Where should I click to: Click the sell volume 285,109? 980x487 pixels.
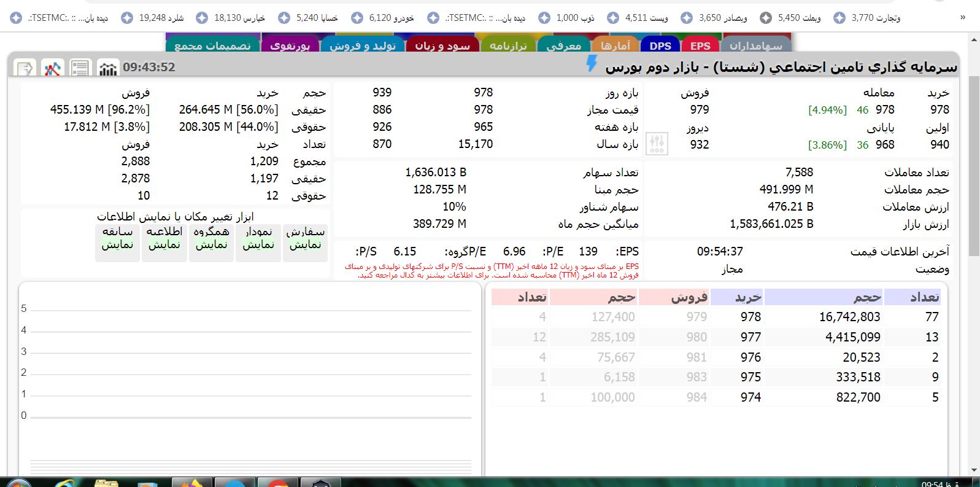(x=613, y=337)
